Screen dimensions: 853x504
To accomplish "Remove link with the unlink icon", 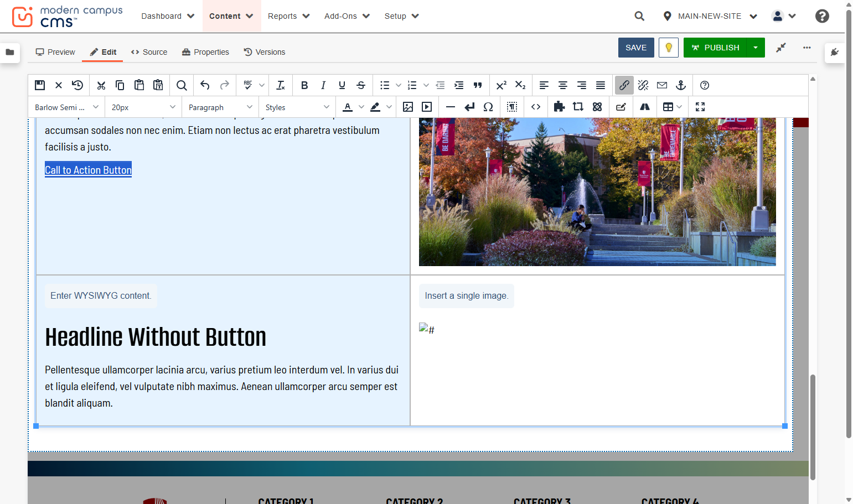I will (643, 85).
